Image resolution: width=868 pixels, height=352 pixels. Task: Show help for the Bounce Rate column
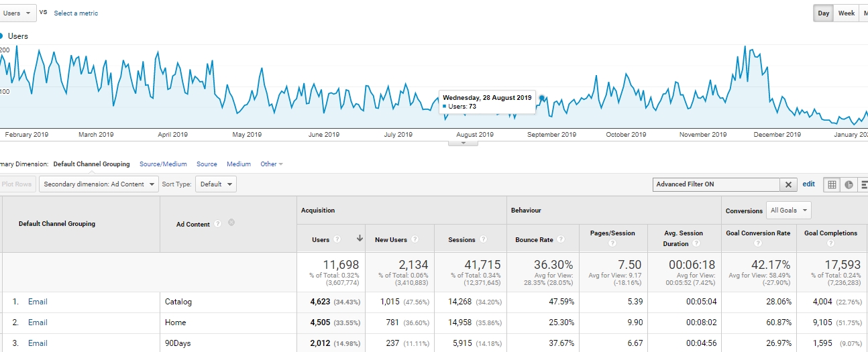coord(561,239)
